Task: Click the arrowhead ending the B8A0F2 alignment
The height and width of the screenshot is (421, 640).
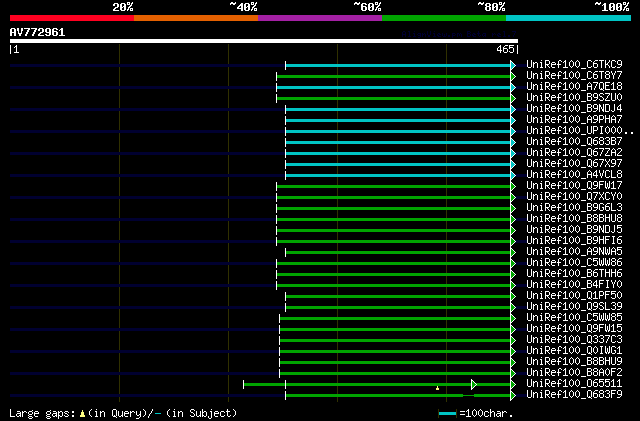Action: click(513, 374)
